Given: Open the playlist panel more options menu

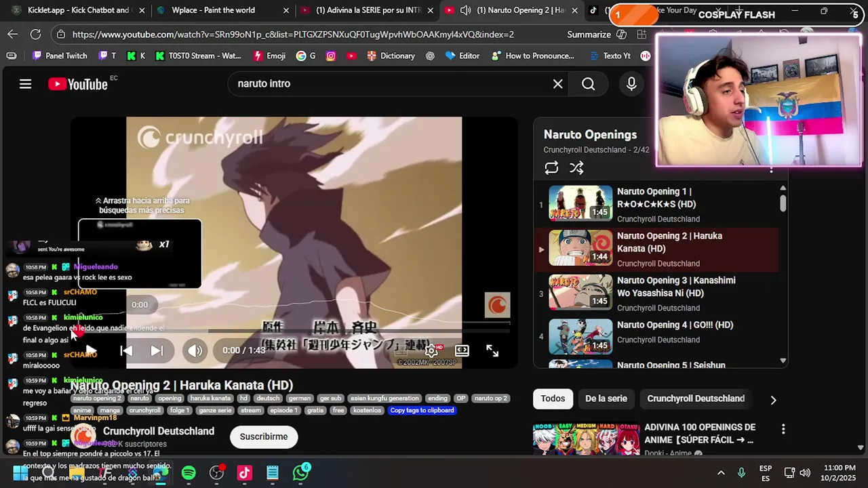Looking at the screenshot, I should pyautogui.click(x=771, y=168).
